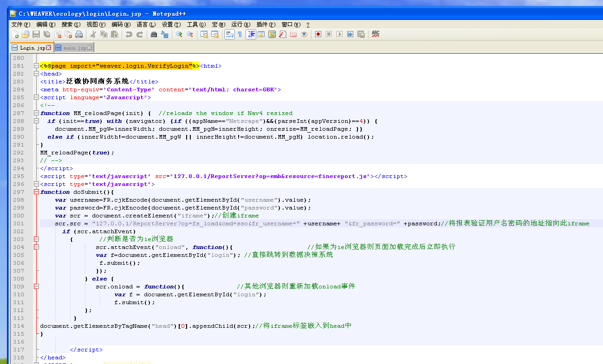Click the Cut scissors icon
603x364 pixels.
(93, 34)
